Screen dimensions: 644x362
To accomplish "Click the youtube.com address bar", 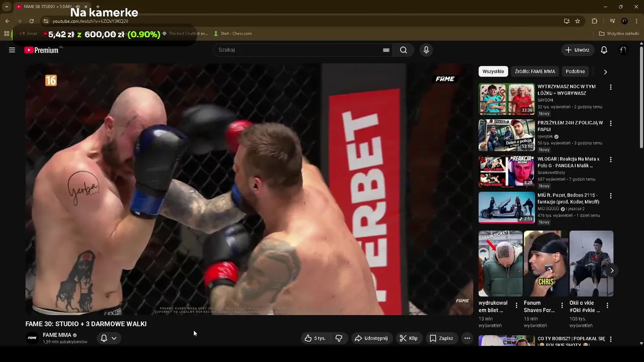I will coord(297,21).
